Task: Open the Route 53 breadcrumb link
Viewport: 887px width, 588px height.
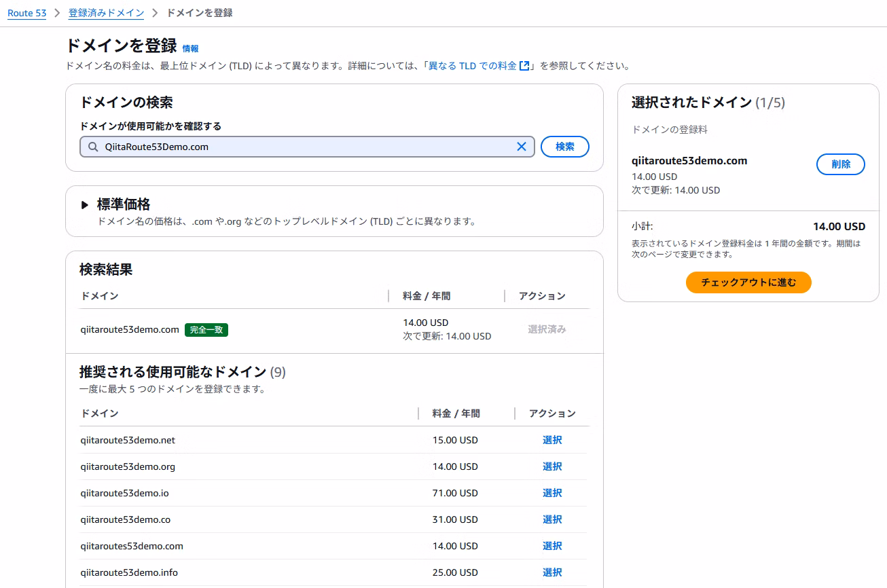Action: tap(26, 13)
